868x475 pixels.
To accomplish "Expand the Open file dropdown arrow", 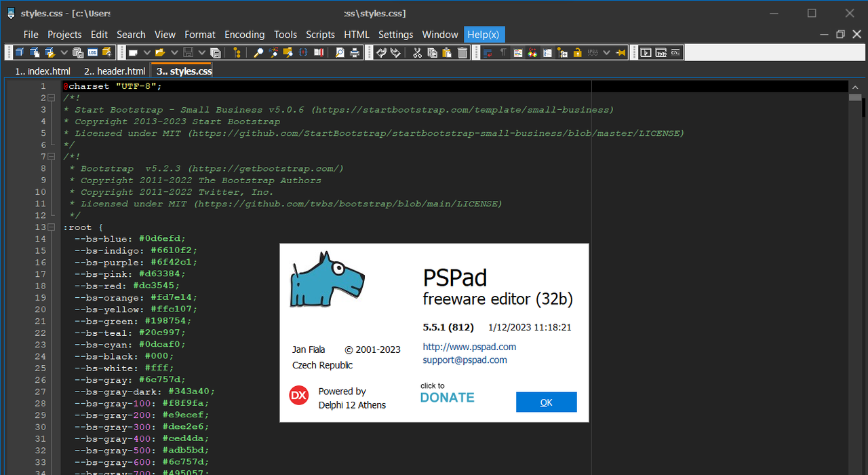I will coord(174,52).
